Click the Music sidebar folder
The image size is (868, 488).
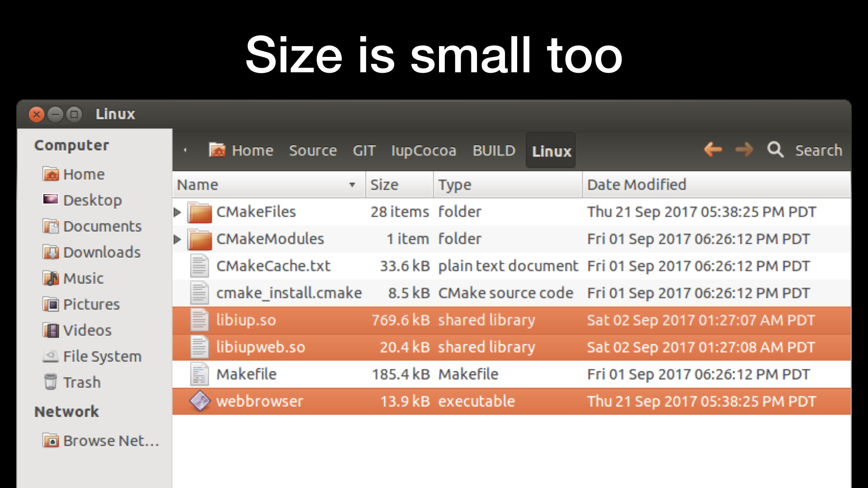click(83, 278)
